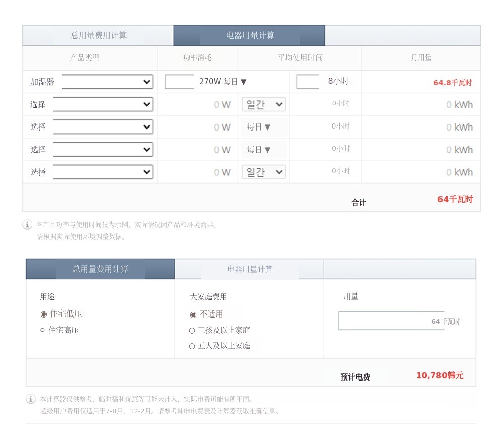Open the 加湿器 product type dropdown

pyautogui.click(x=107, y=82)
